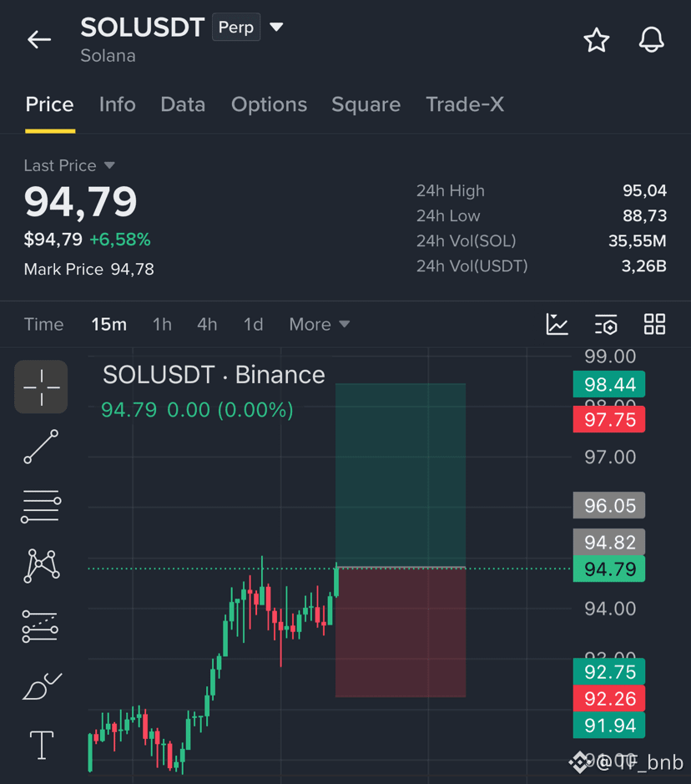
Task: Open the grid layout icon
Action: (x=654, y=324)
